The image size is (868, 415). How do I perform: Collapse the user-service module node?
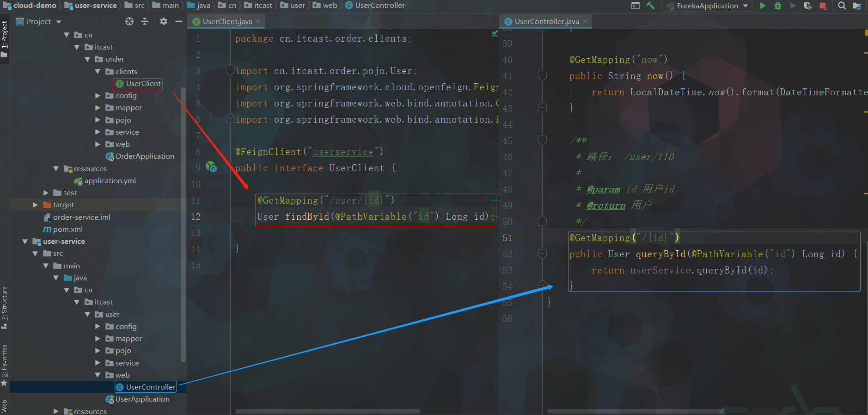25,242
